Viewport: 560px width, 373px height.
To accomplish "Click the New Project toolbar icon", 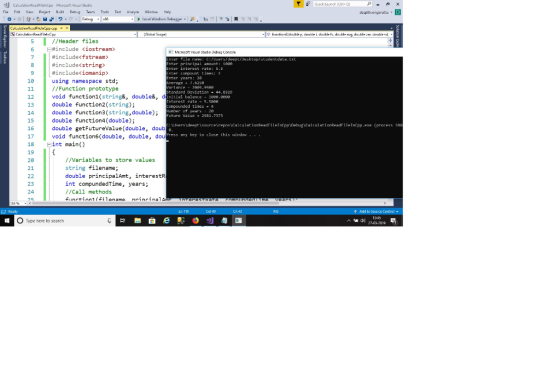I will [28, 19].
